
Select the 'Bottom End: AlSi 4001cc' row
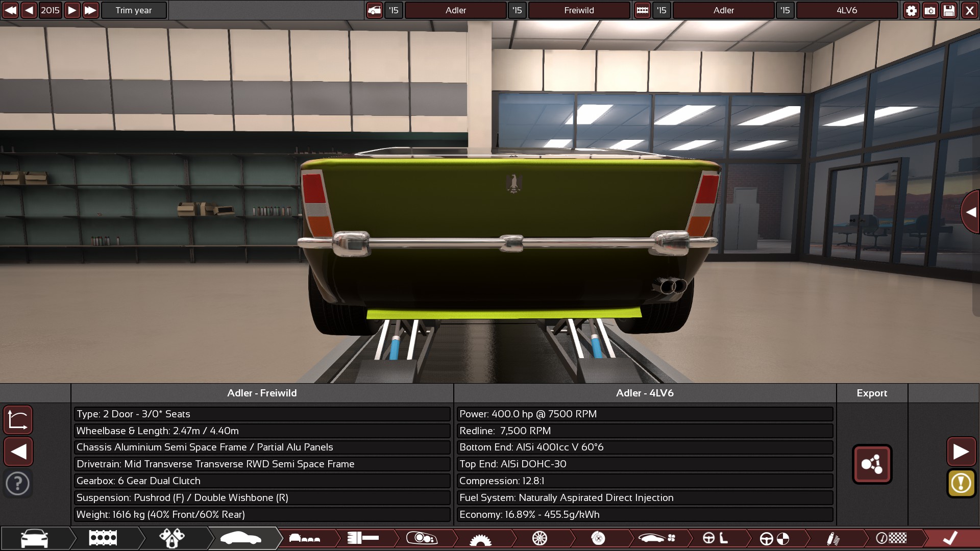(x=645, y=447)
